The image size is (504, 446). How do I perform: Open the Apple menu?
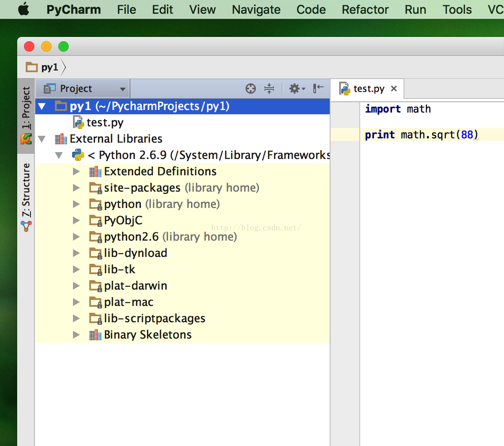pyautogui.click(x=24, y=9)
